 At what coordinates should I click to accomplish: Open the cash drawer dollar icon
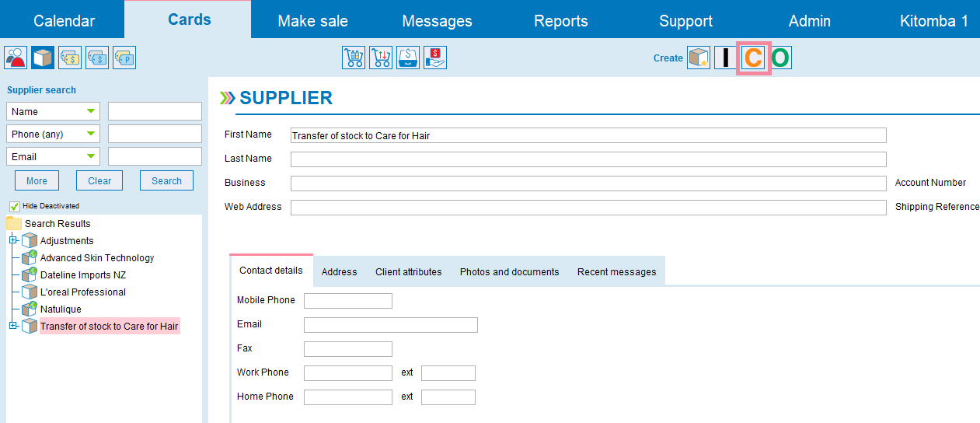408,58
